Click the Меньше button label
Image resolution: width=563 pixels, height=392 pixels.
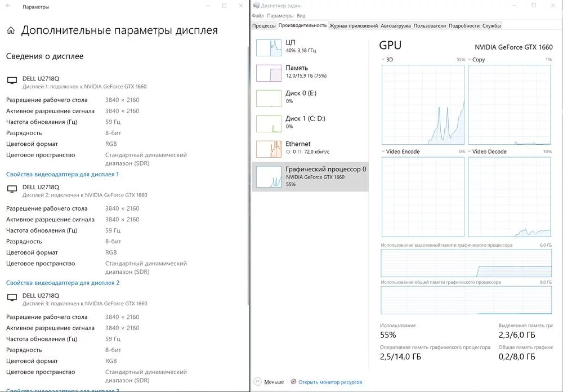274,382
